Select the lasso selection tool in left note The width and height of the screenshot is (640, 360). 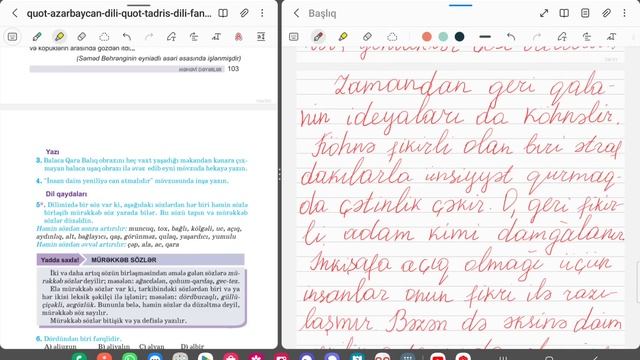[x=104, y=37]
